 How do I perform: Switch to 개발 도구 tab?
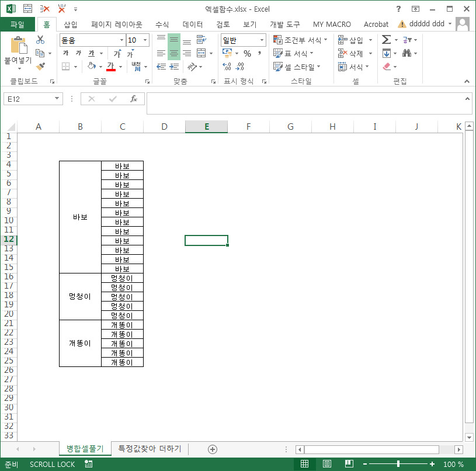285,25
